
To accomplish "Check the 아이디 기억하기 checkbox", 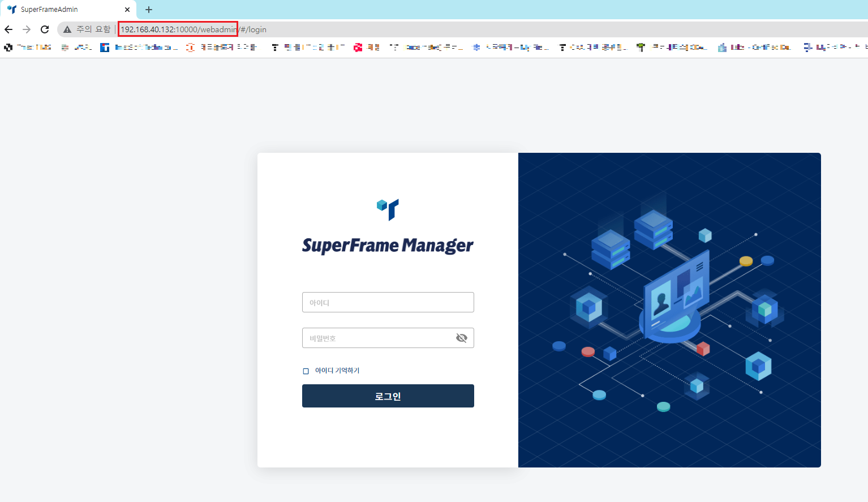I will (306, 371).
